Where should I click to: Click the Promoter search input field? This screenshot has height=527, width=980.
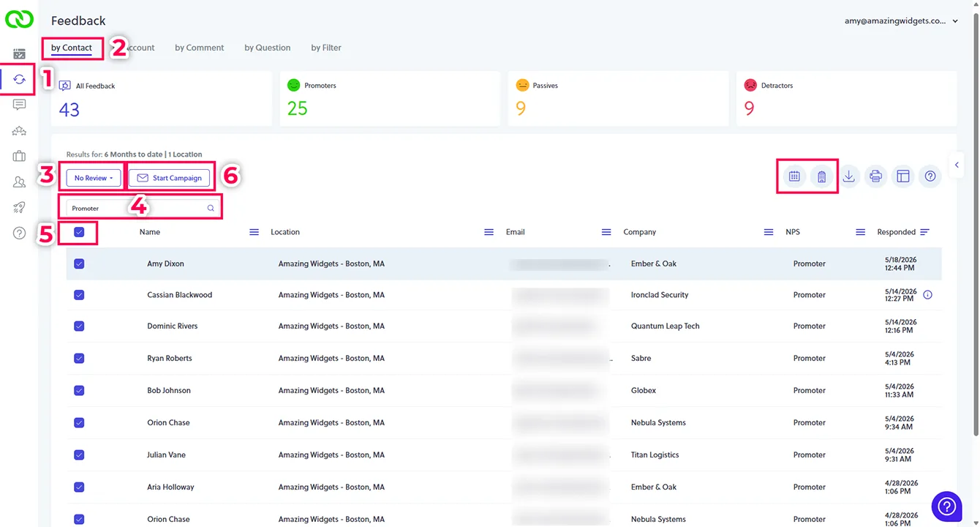pos(142,209)
